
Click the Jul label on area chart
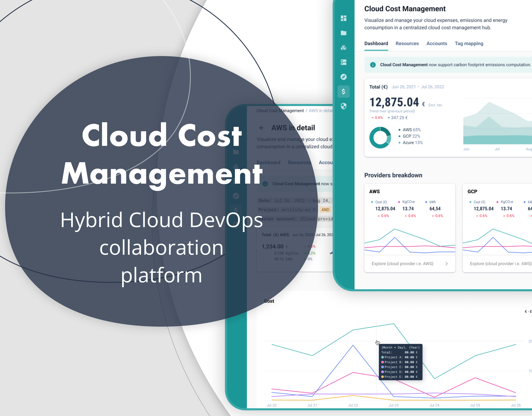[497, 149]
